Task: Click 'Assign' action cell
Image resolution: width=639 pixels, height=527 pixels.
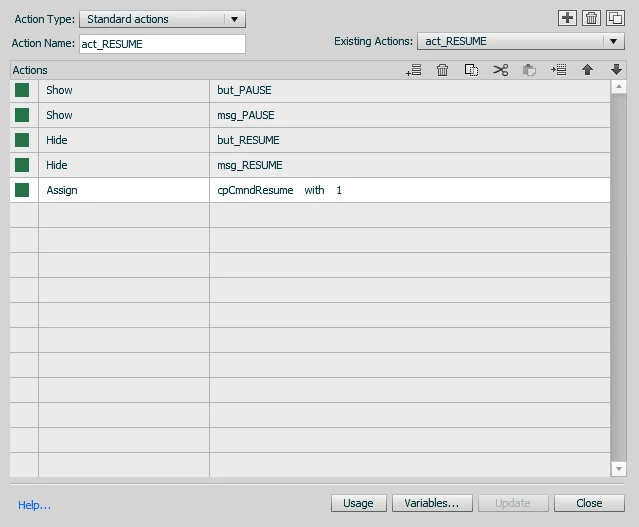Action: pos(124,190)
